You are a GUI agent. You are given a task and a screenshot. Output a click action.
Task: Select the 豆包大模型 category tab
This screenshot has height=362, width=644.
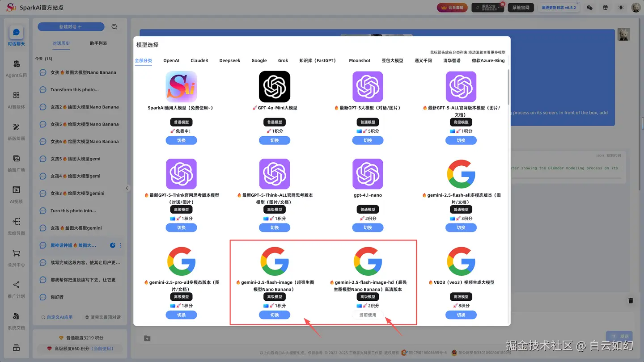pos(392,61)
